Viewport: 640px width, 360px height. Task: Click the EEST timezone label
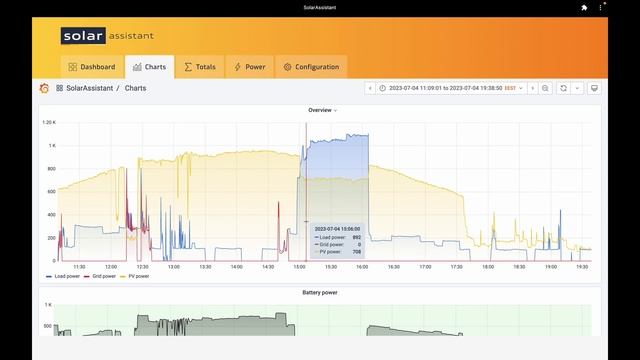click(x=510, y=88)
